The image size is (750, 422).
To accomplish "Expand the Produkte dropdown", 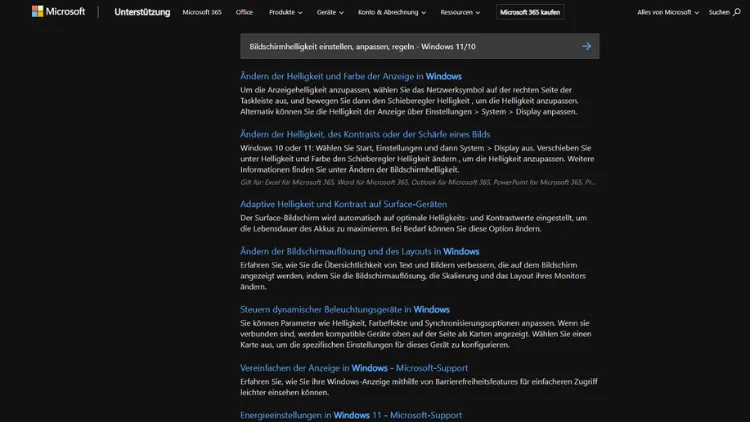I will [286, 12].
